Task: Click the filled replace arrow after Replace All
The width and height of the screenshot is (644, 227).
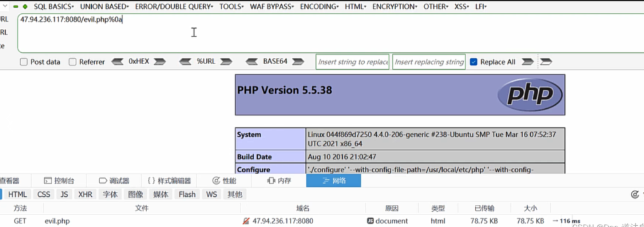Action: point(528,62)
